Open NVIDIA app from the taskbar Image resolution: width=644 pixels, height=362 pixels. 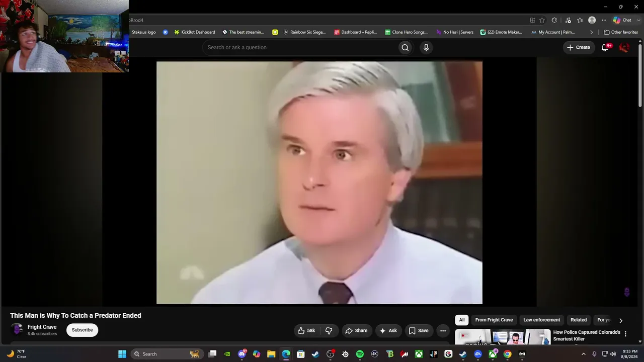[227, 354]
